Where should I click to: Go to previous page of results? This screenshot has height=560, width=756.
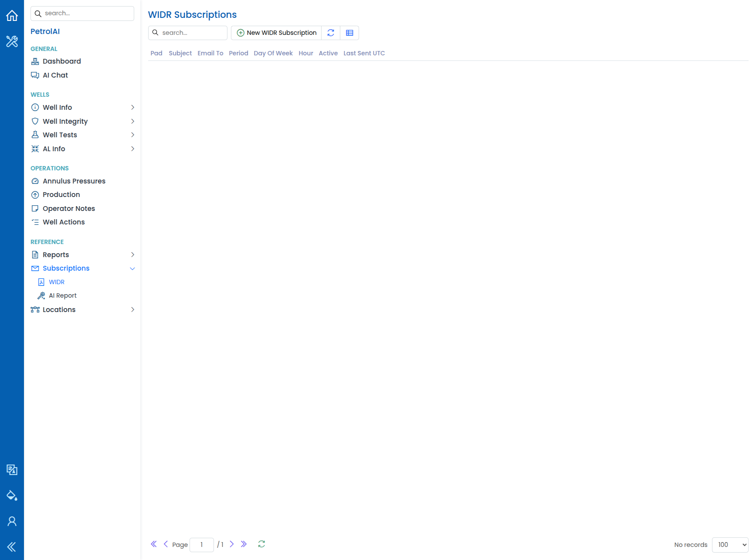click(x=166, y=544)
